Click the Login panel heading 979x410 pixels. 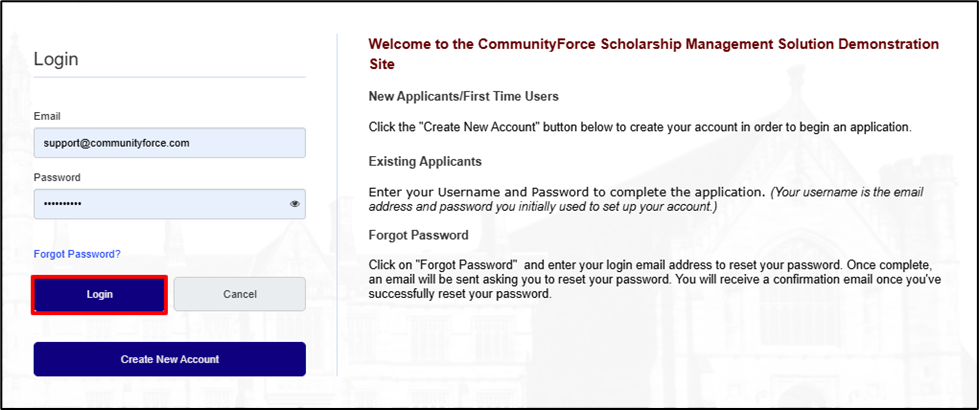[x=56, y=59]
